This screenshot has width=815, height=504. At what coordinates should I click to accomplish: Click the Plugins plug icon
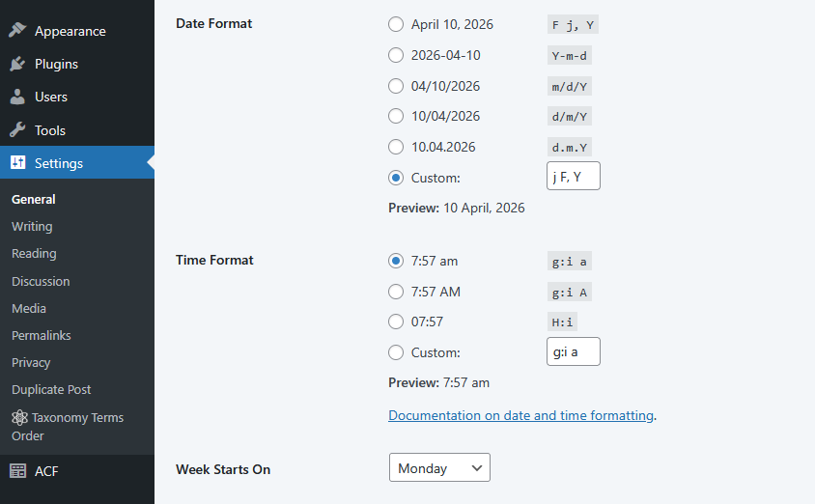[17, 64]
